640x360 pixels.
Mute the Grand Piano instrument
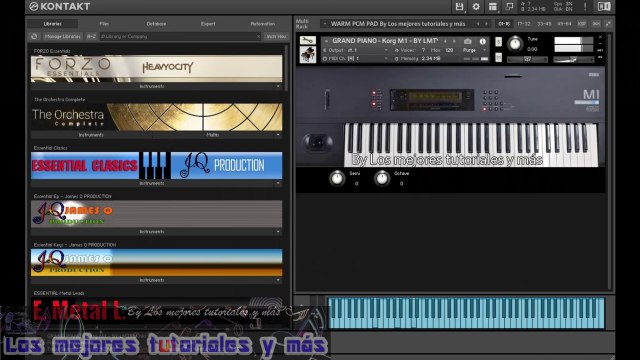498,58
